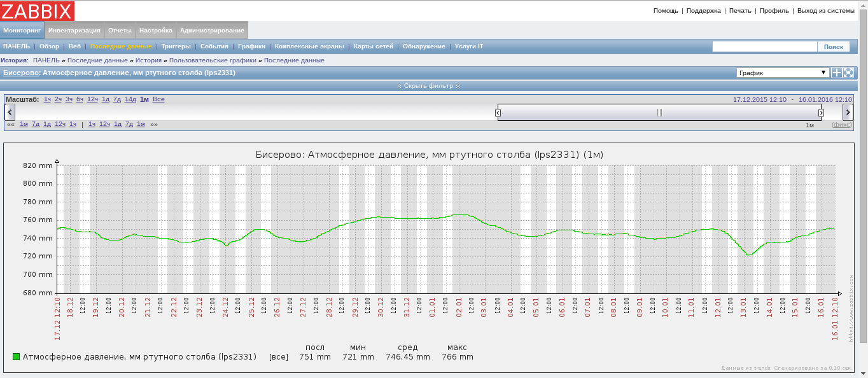
Task: Click the последнее value 751 mm
Action: [x=315, y=357]
